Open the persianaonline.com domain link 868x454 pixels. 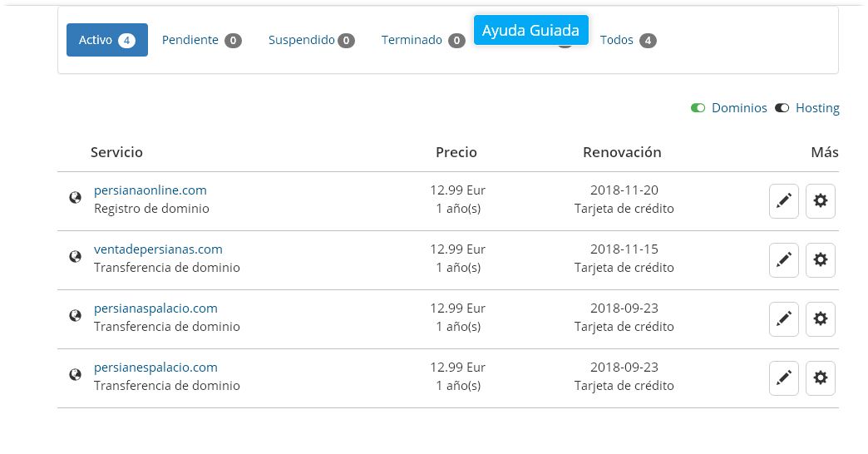(x=150, y=190)
